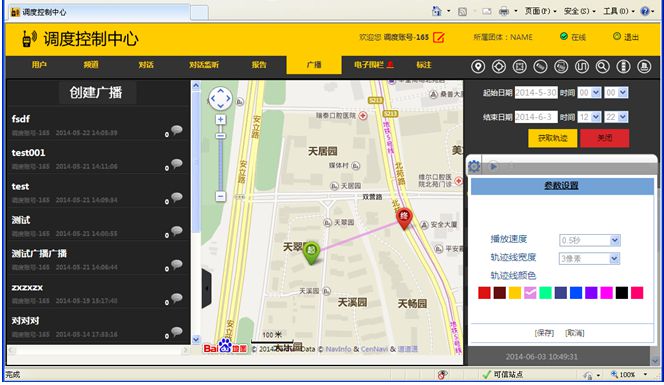Select the green track line color swatch
664x385 pixels.
545,293
